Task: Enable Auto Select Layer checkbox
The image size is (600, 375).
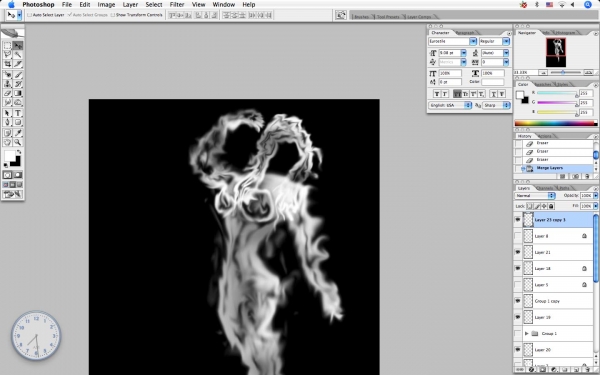Action: click(29, 15)
